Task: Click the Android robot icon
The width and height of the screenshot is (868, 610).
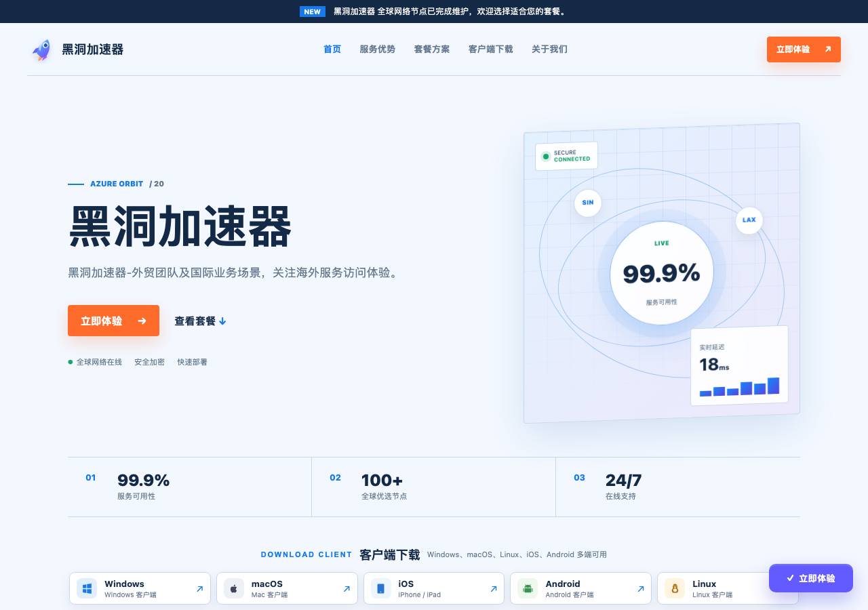Action: tap(528, 588)
